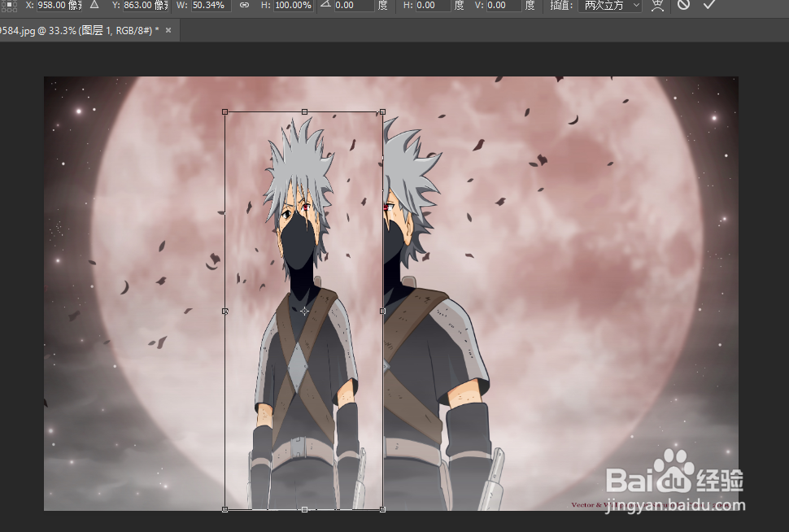Click the left-middle transform handle
Viewport: 789px width, 532px height.
click(x=225, y=311)
